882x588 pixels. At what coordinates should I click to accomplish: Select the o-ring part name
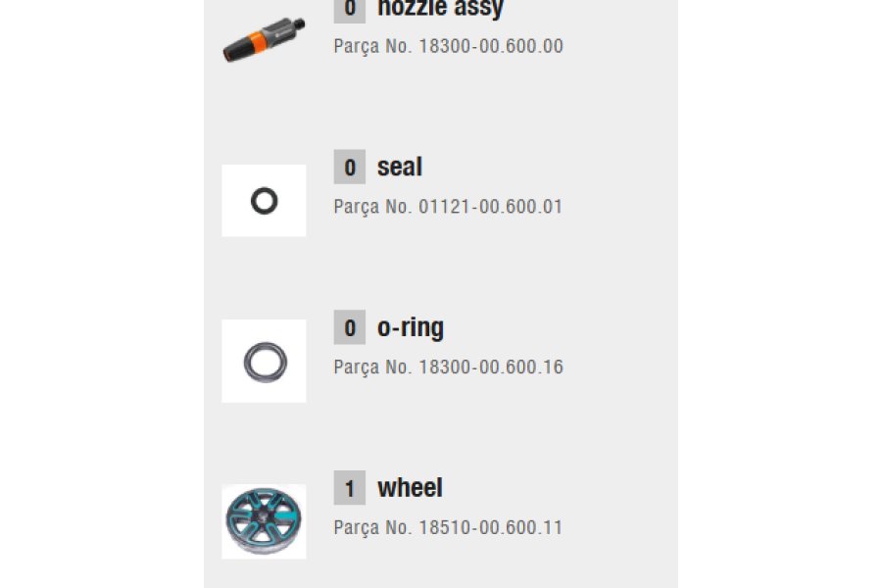[411, 327]
